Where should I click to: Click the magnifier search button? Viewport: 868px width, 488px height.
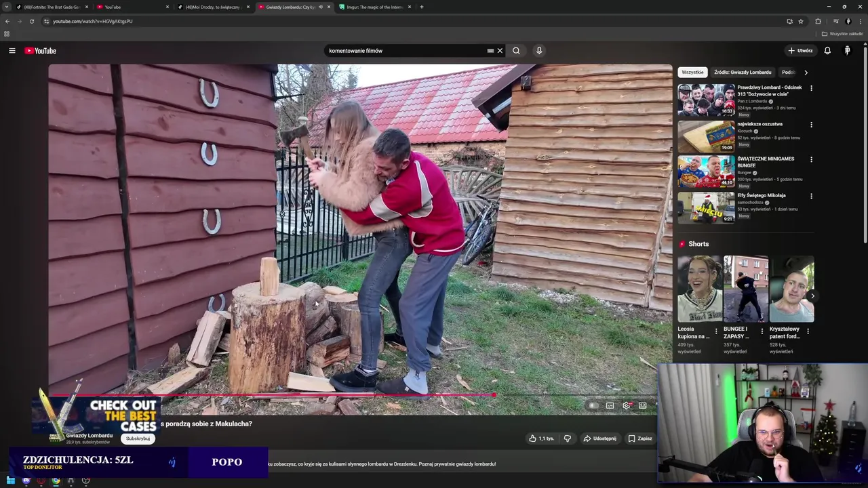[x=516, y=51]
